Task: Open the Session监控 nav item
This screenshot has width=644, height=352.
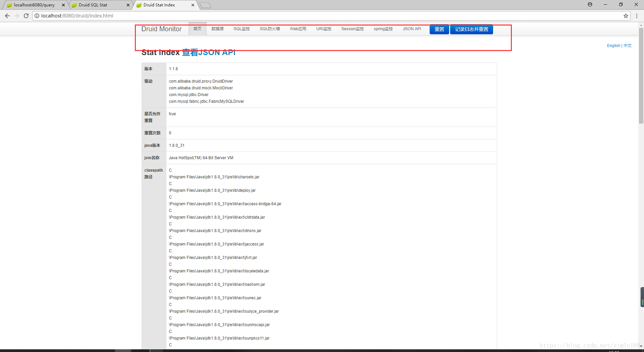Action: point(353,29)
